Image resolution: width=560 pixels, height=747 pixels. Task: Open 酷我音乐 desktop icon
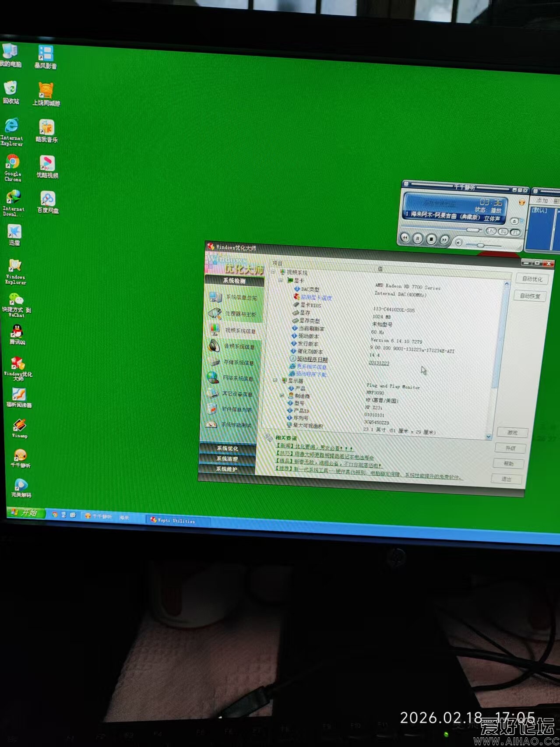[x=46, y=131]
